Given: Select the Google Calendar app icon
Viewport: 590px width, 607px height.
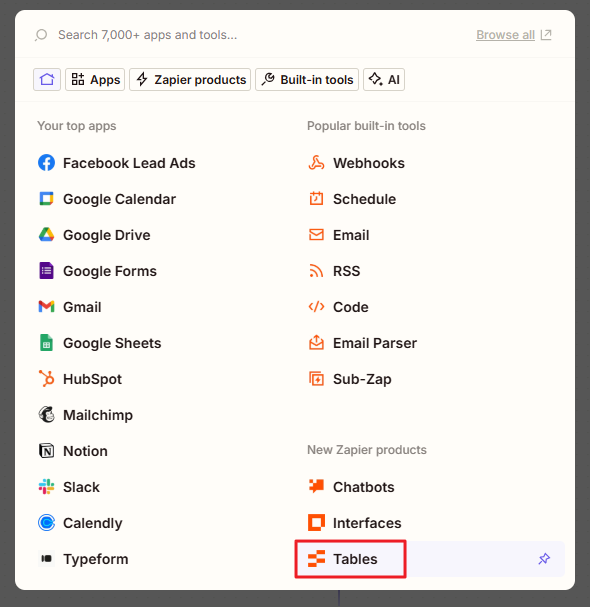Looking at the screenshot, I should tap(46, 199).
